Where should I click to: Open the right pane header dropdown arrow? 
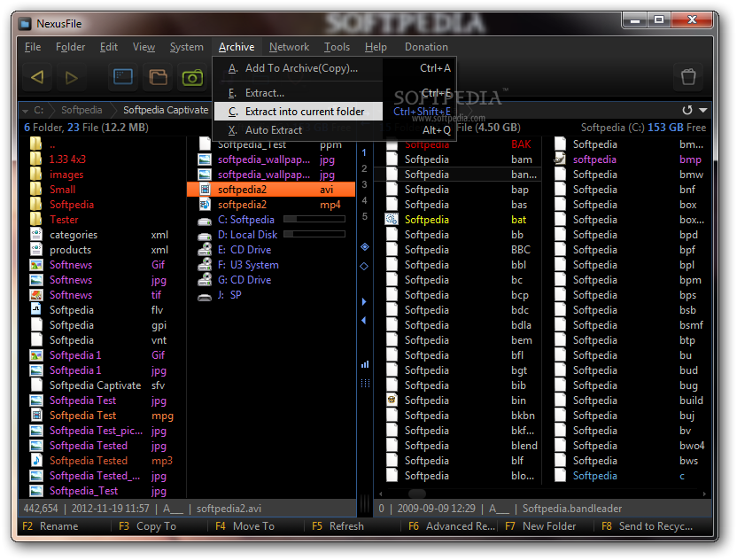(x=703, y=110)
